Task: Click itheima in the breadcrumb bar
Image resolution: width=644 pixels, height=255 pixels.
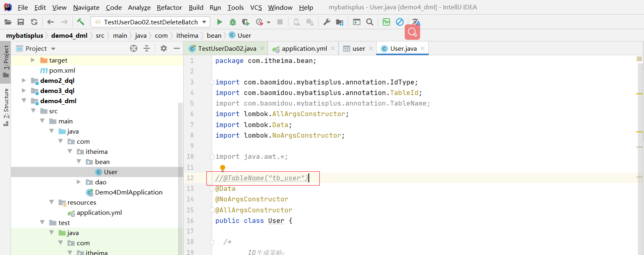Action: 187,36
